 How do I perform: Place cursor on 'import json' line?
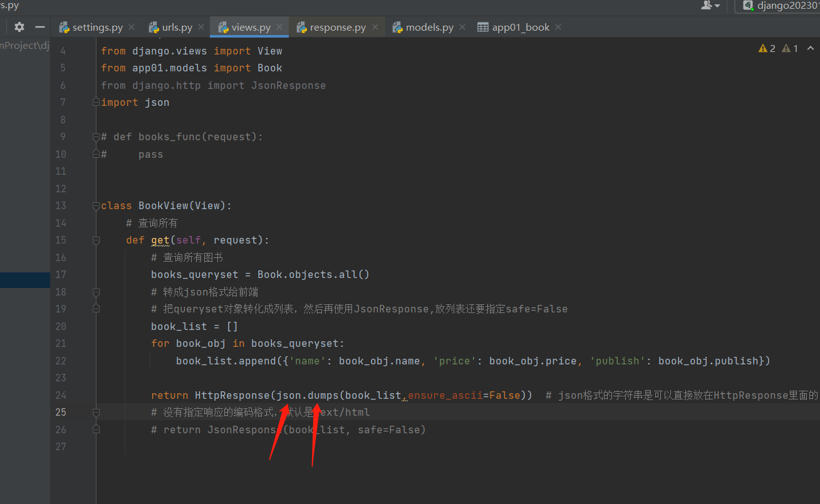tap(135, 102)
